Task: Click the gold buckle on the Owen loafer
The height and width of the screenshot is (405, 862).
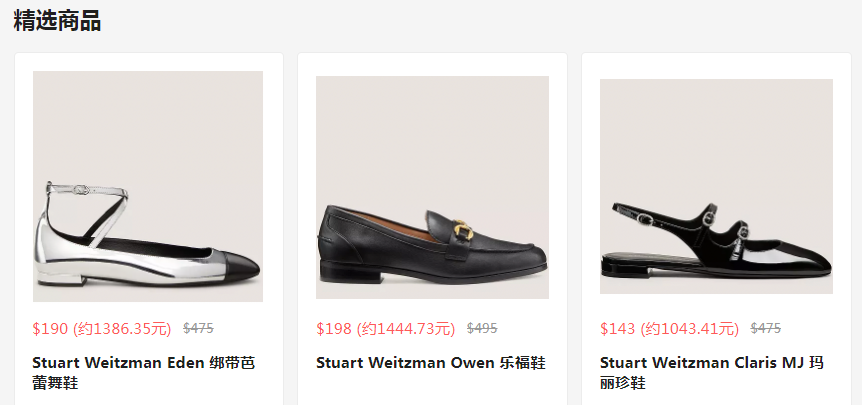Action: 463,228
